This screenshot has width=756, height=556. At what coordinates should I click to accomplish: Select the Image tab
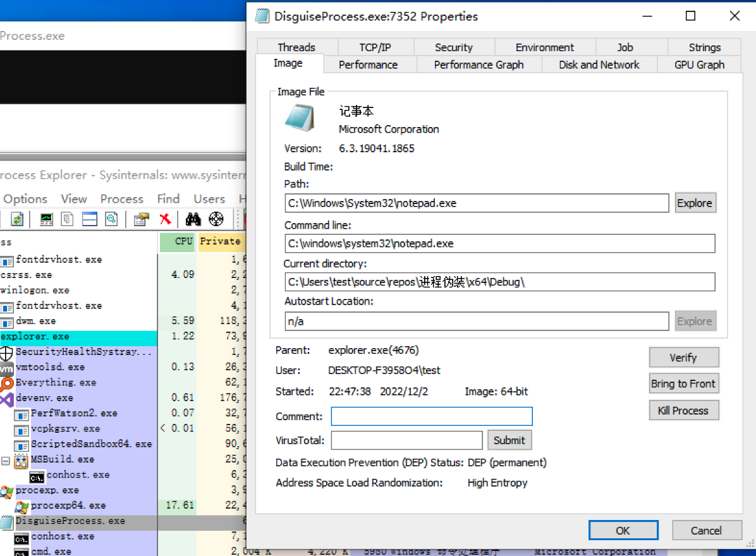click(x=288, y=63)
